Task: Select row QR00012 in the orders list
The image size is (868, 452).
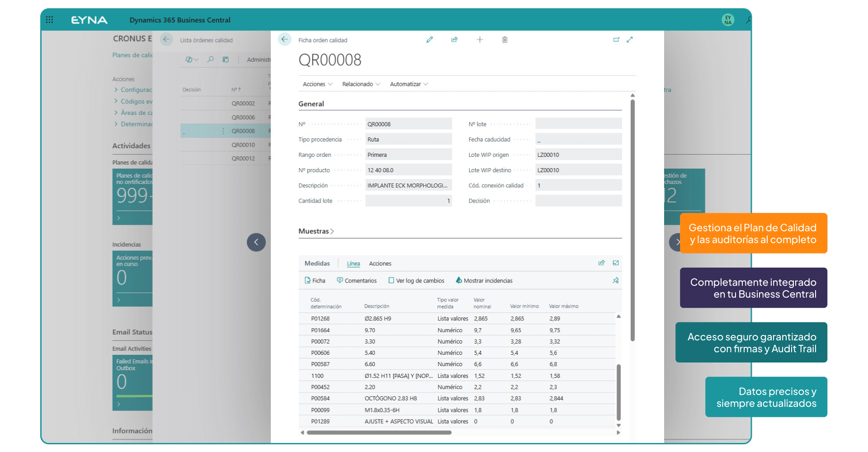Action: click(226, 159)
